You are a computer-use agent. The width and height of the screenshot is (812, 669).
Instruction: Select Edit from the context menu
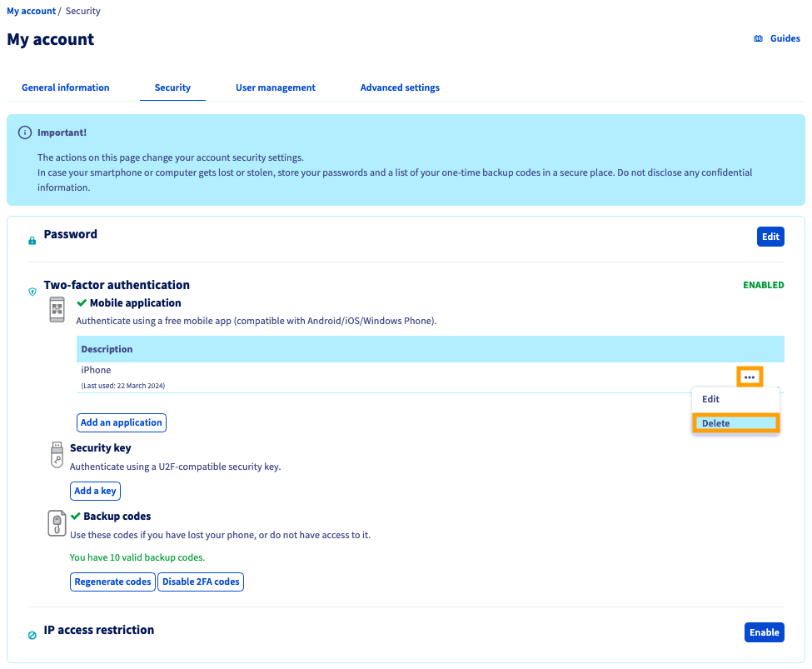[x=710, y=398]
